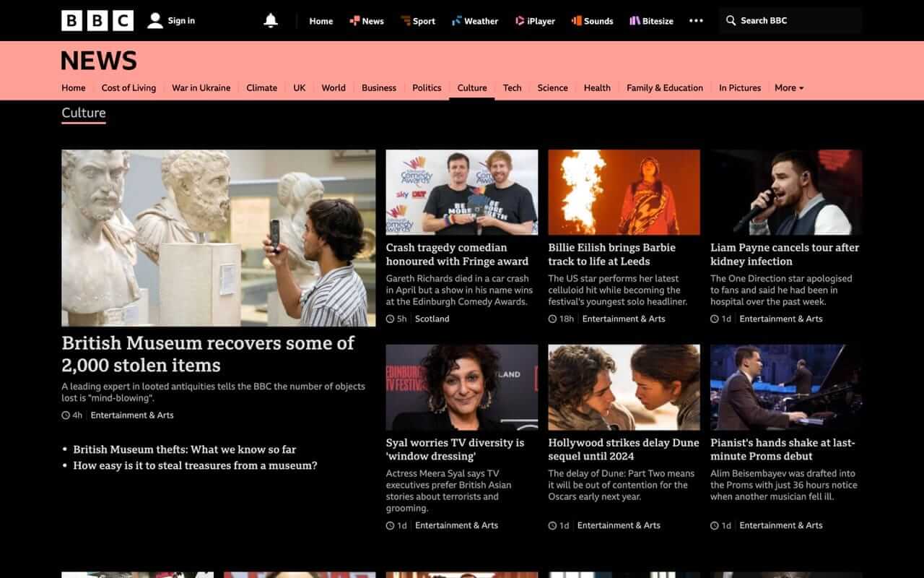Click Entertainment & Arts tag under Pianist story
Viewport: 924px width, 578px height.
tap(781, 525)
